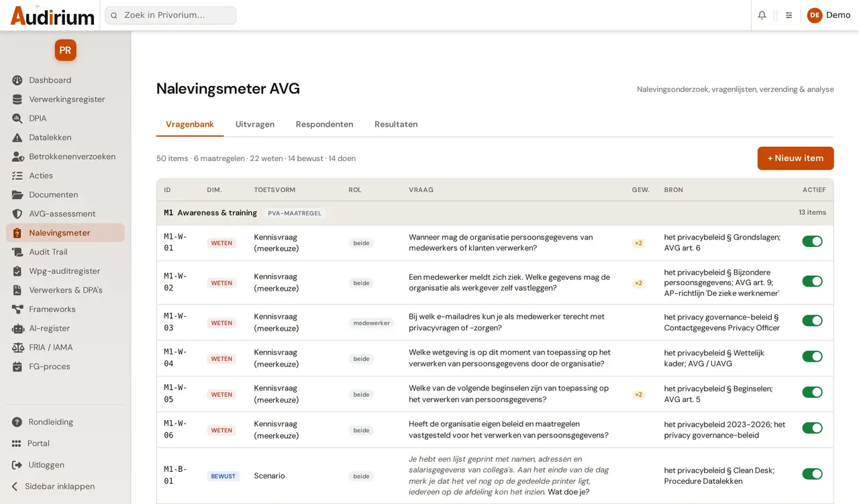The image size is (859, 504).
Task: Toggle Actief switch for item M1-B-01
Action: (812, 474)
